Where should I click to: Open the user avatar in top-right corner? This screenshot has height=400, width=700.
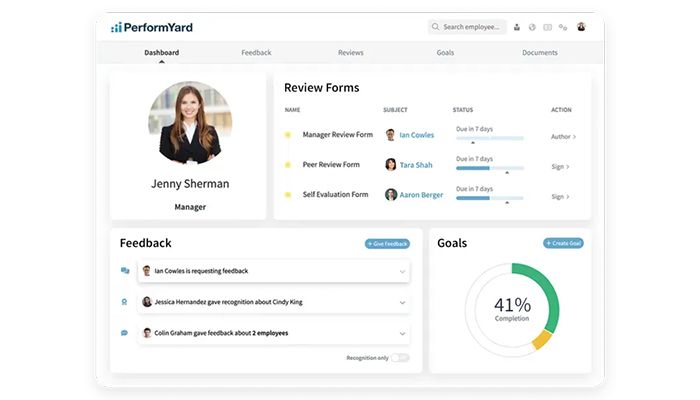(x=582, y=27)
